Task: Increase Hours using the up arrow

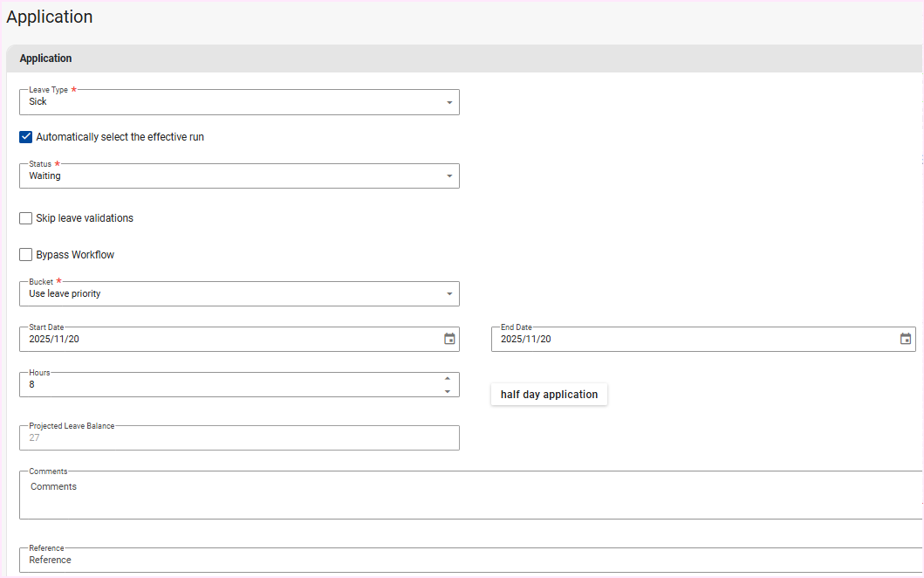Action: 448,378
